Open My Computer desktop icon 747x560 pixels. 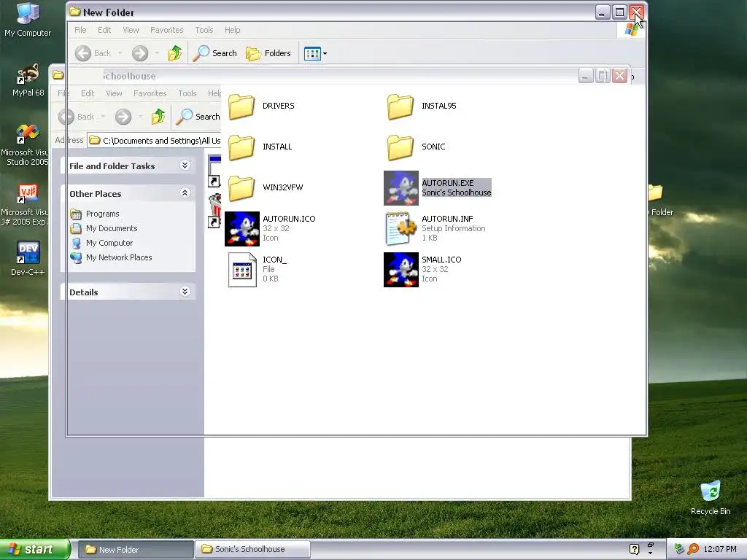(28, 20)
